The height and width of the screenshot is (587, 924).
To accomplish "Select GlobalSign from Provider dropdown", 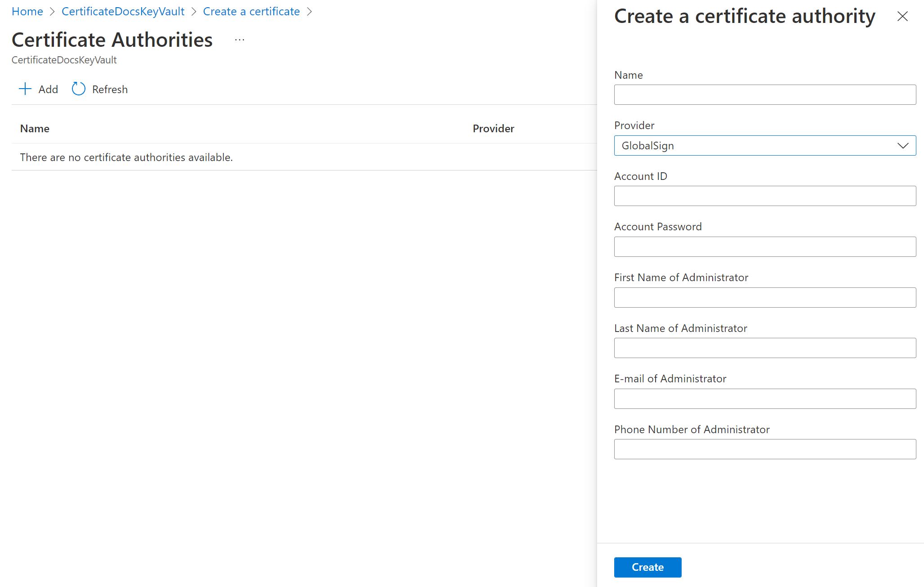I will [x=765, y=145].
